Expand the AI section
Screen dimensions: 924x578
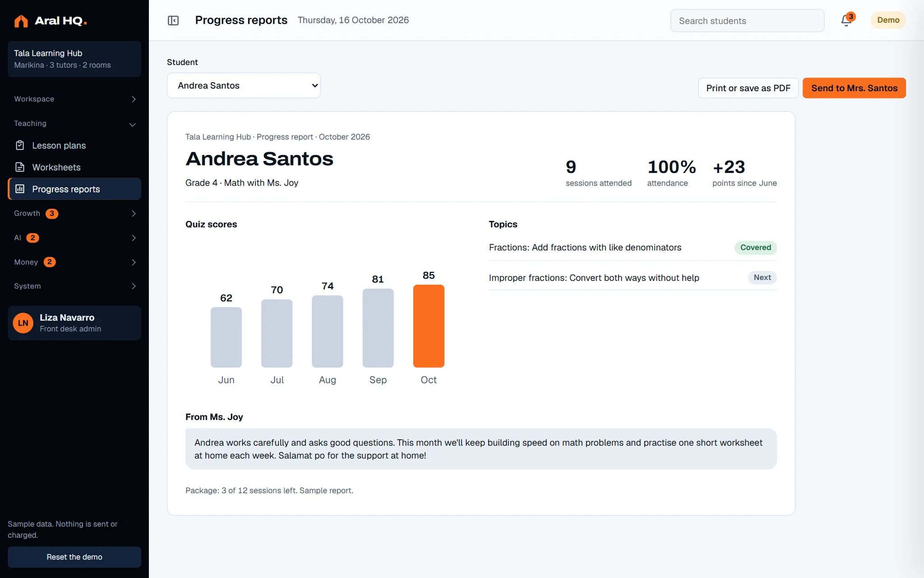[74, 238]
